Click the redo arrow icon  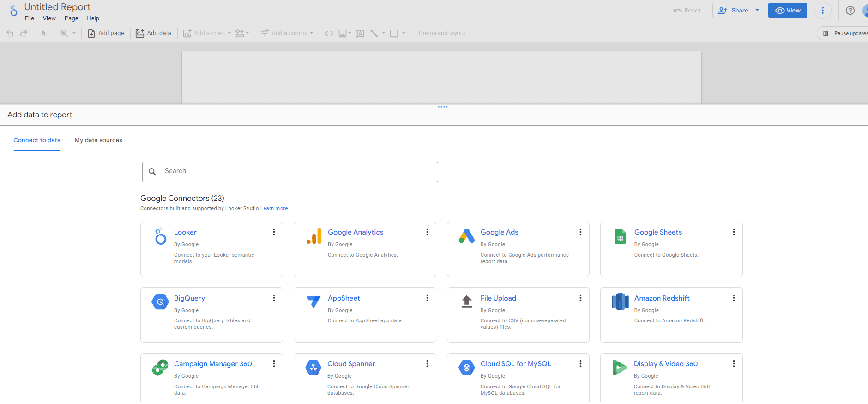click(x=24, y=33)
